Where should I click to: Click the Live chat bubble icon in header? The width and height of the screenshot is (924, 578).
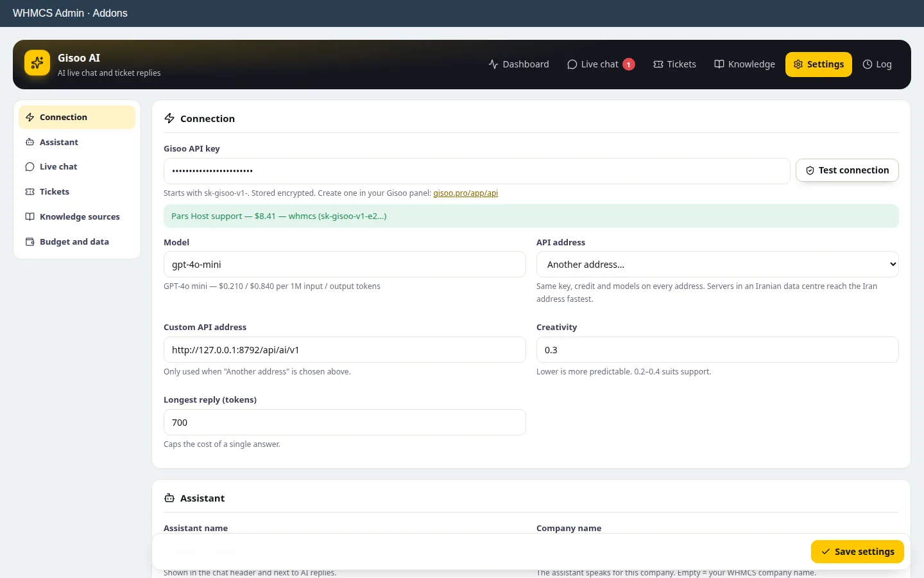coord(572,64)
